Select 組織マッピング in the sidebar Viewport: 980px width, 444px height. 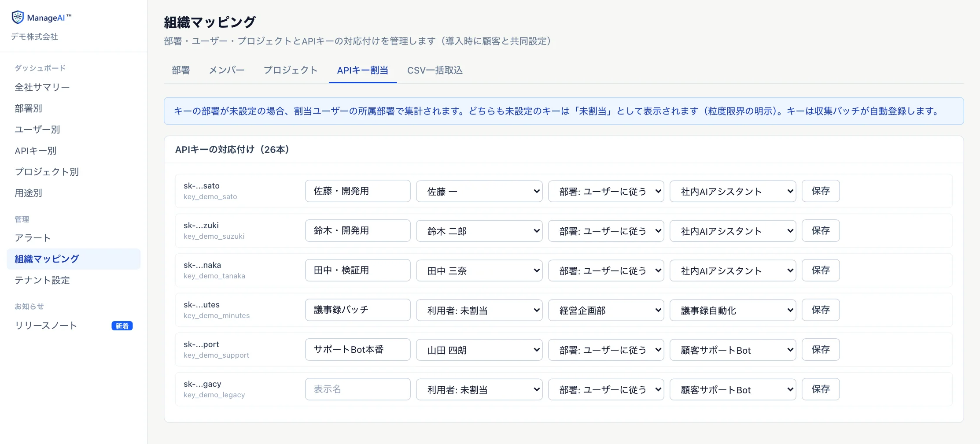click(74, 259)
